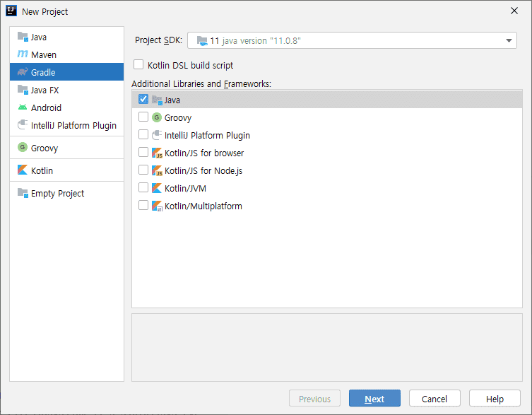Click the Cancel button
This screenshot has height=415, width=532.
point(435,399)
